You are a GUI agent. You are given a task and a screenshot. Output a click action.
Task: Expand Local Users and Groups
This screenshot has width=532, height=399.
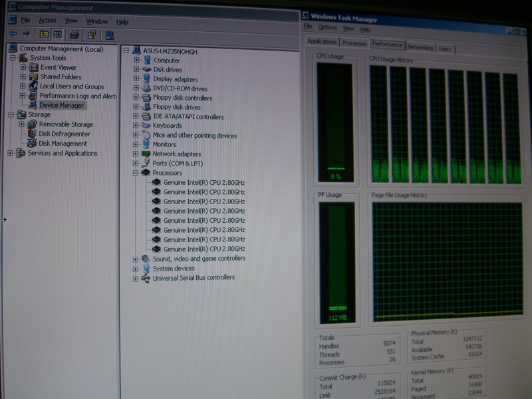[x=23, y=86]
